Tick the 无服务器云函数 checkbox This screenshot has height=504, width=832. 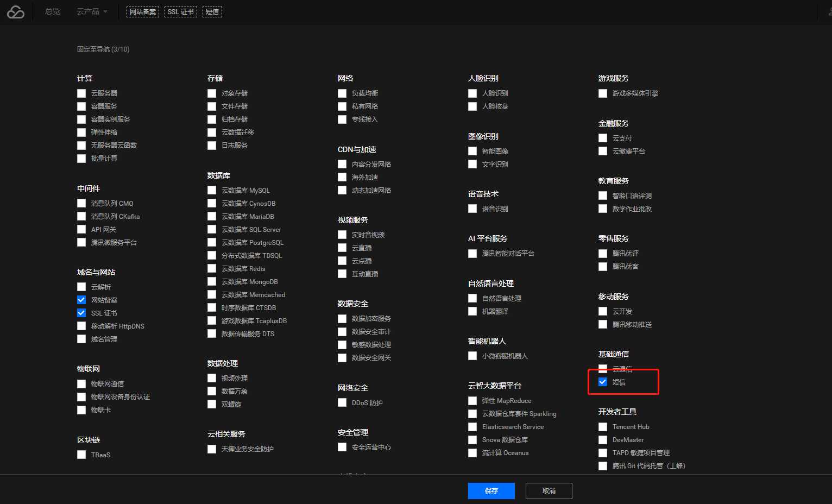click(81, 146)
